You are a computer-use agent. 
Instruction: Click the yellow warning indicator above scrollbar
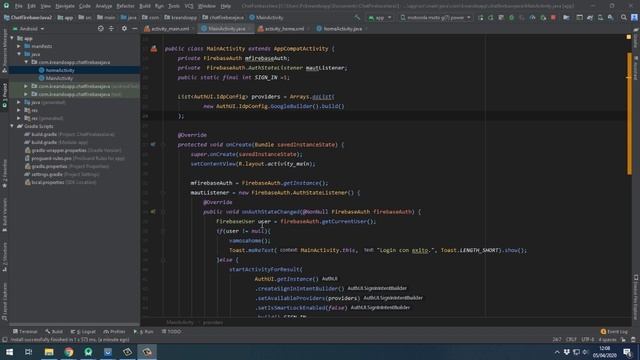(629, 37)
